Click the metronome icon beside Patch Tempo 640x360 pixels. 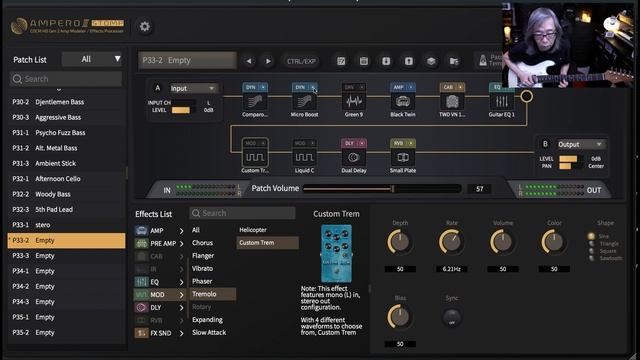483,60
